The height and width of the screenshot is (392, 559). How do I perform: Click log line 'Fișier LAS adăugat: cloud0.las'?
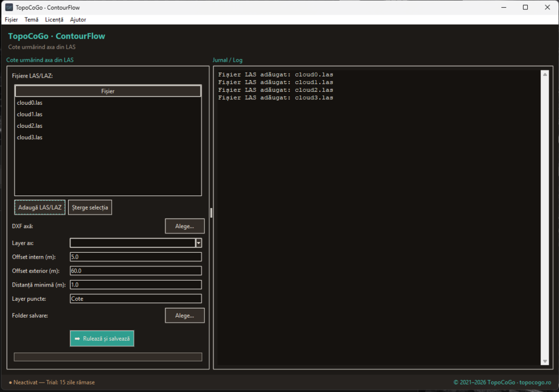tap(276, 75)
